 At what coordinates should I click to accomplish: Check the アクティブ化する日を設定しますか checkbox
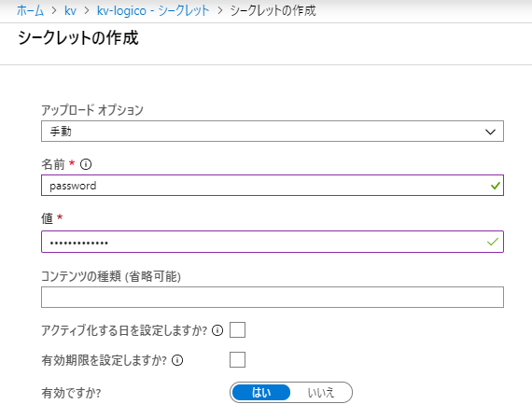[x=237, y=330]
